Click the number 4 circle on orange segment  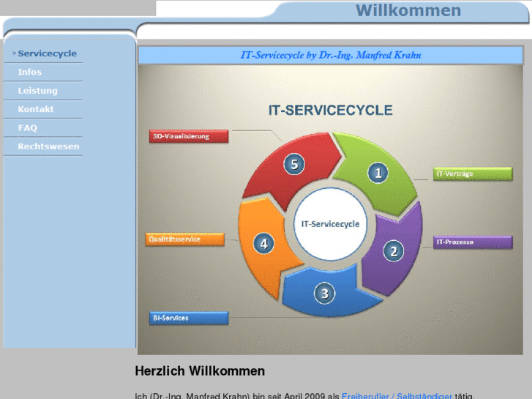[x=263, y=244]
